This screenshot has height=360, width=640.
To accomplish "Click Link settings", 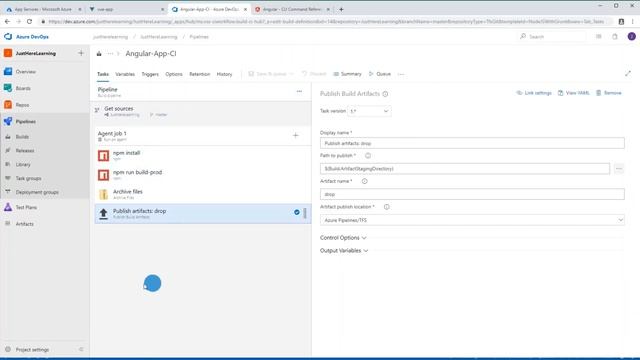I will click(534, 93).
